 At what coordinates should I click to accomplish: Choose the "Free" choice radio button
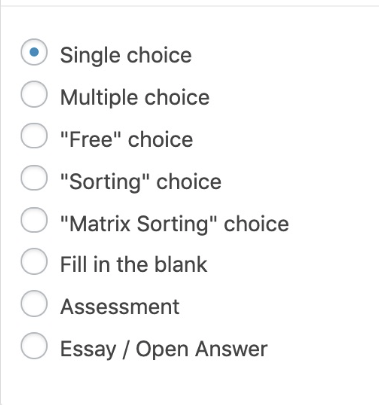[34, 136]
